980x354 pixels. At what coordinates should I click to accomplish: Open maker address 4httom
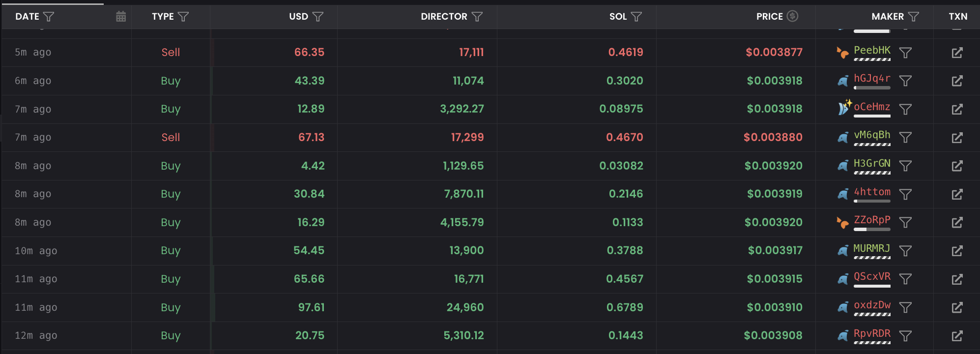coord(872,192)
